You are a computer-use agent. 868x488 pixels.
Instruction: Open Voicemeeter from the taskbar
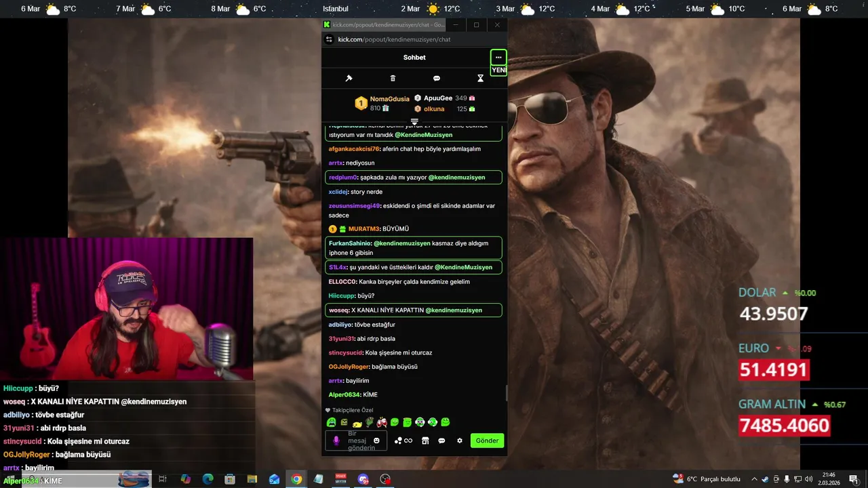(x=340, y=479)
